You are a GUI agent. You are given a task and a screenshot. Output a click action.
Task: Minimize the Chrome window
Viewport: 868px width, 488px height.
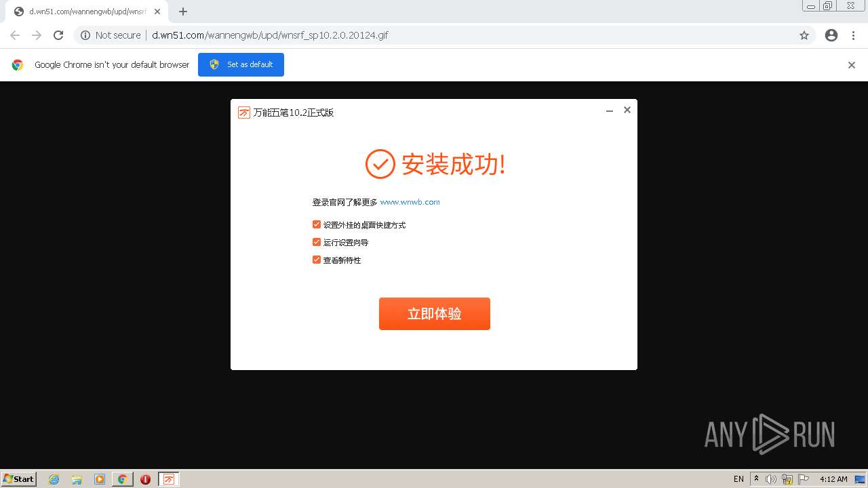[811, 5]
